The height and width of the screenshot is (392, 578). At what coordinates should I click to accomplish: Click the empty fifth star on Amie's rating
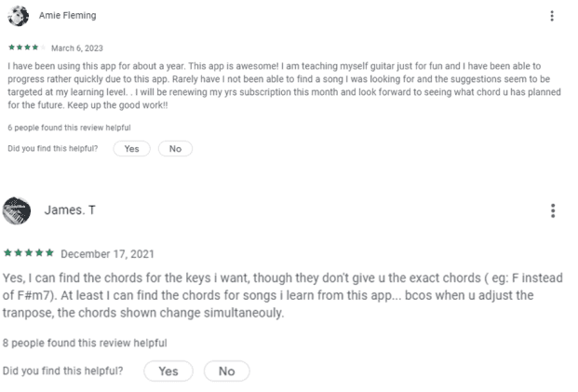click(43, 47)
